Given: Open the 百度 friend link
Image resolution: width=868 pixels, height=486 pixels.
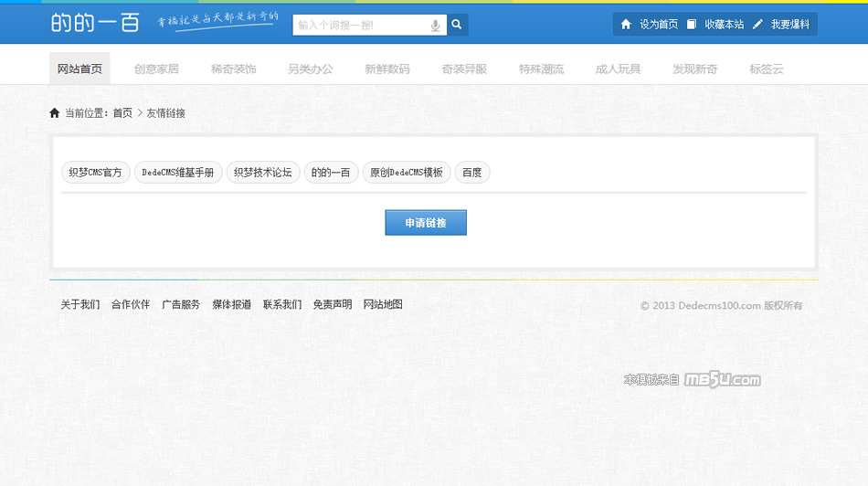Looking at the screenshot, I should point(471,172).
